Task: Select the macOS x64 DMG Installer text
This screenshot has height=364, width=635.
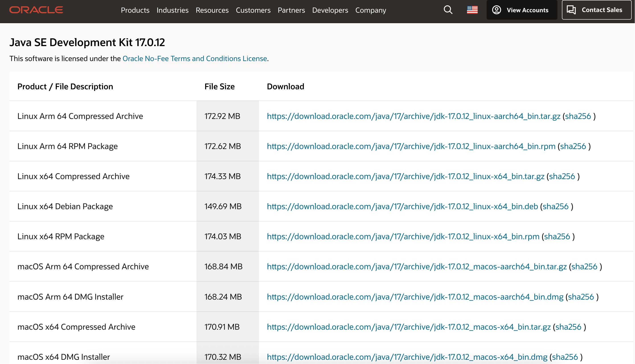Action: 63,357
